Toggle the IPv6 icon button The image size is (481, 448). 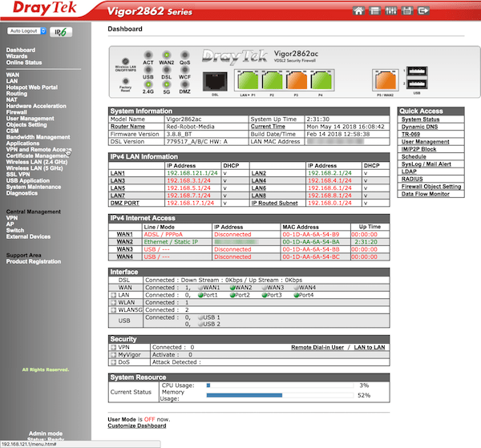61,32
